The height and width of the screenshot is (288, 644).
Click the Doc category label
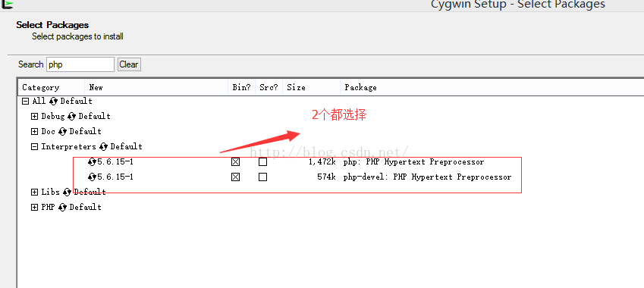click(48, 131)
